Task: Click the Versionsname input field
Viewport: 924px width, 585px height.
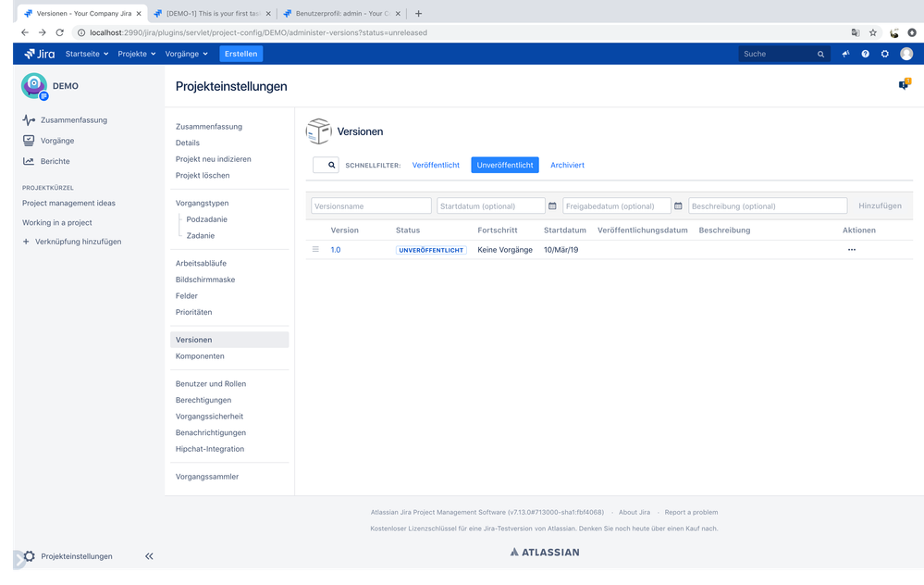Action: [371, 205]
